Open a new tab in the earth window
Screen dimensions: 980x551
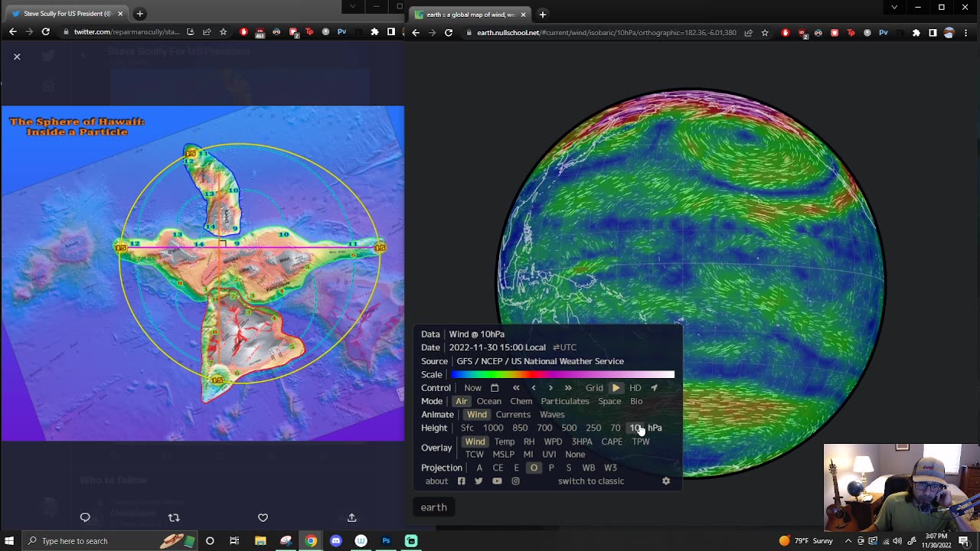[x=542, y=15]
